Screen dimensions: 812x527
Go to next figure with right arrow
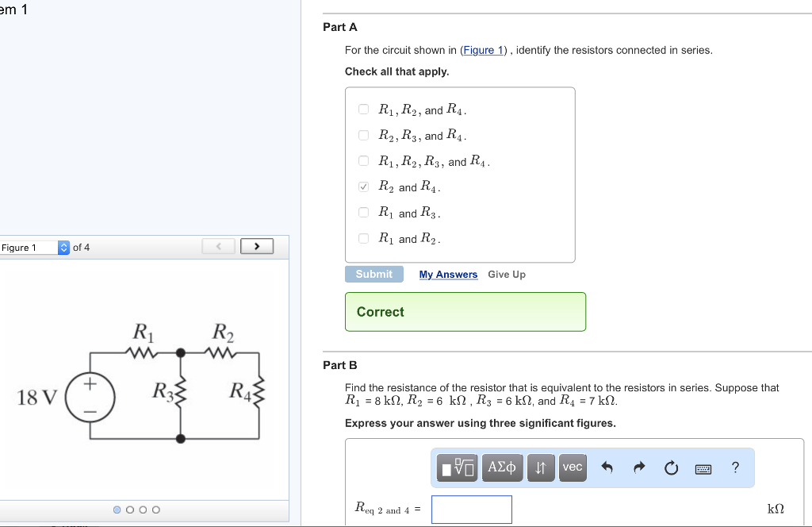(x=257, y=246)
